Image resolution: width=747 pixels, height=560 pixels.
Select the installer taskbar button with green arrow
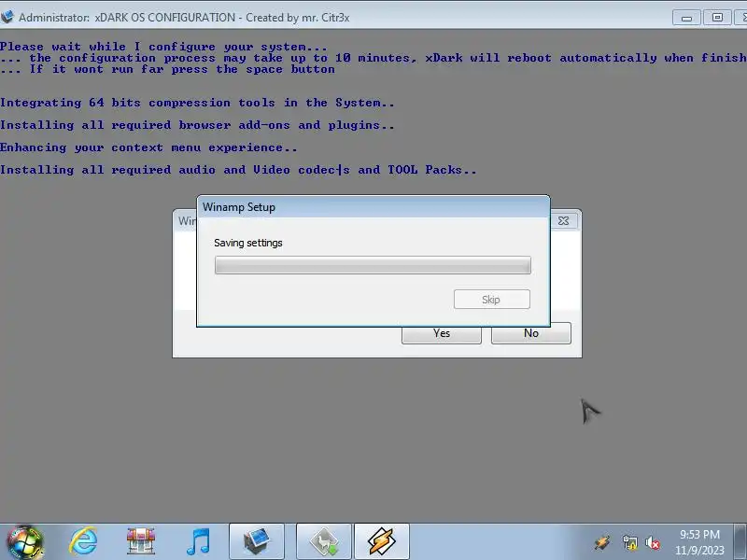coord(324,541)
